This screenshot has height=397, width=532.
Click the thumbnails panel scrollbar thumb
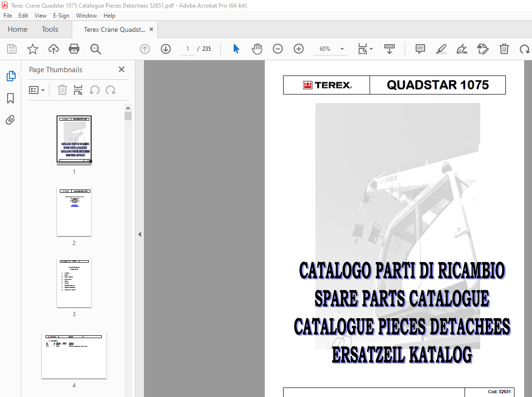[x=128, y=116]
